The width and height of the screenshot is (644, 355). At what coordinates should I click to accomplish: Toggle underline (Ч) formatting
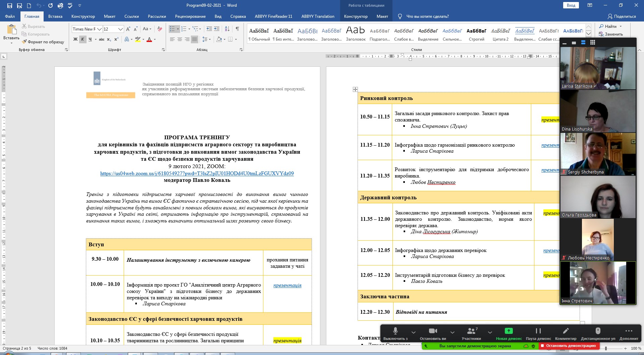90,39
